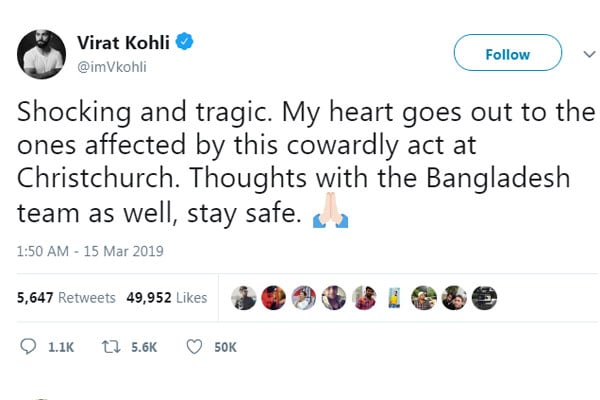600x400 pixels.
Task: Click the folded hands emoji in the tweet
Action: (x=329, y=214)
